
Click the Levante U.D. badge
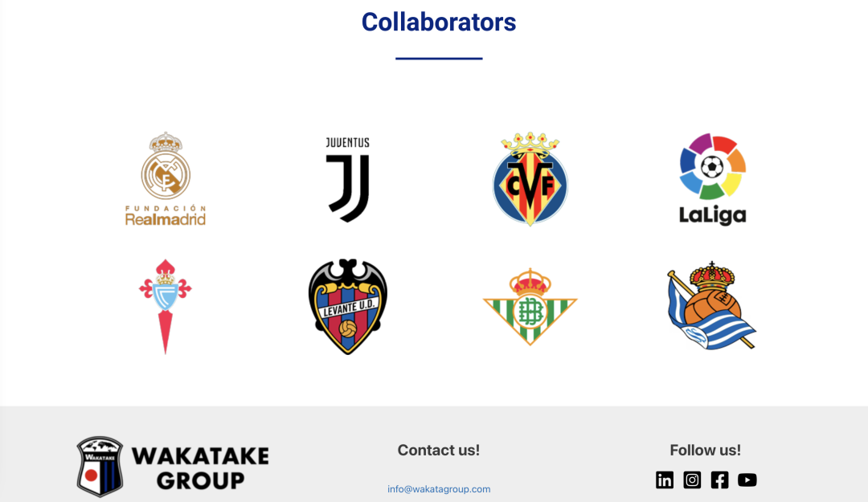[348, 306]
